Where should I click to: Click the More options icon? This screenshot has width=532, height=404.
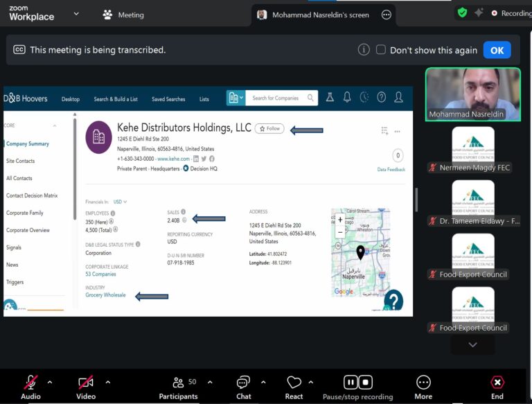pyautogui.click(x=423, y=383)
